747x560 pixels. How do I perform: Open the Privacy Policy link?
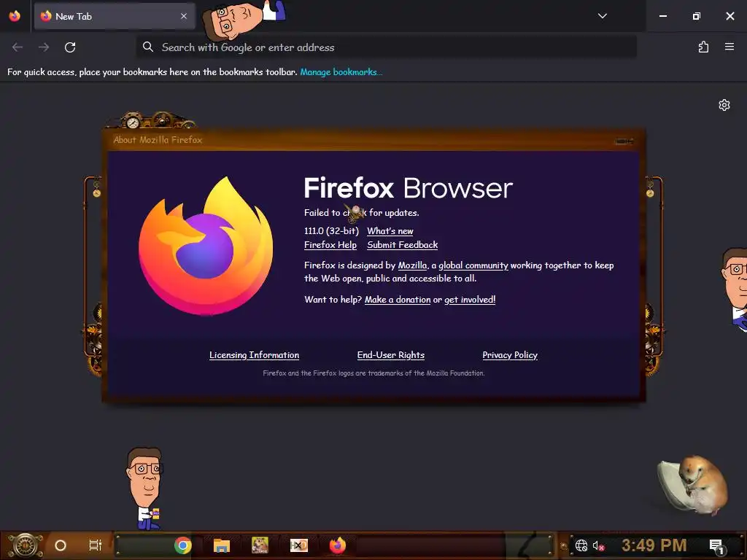coord(510,355)
